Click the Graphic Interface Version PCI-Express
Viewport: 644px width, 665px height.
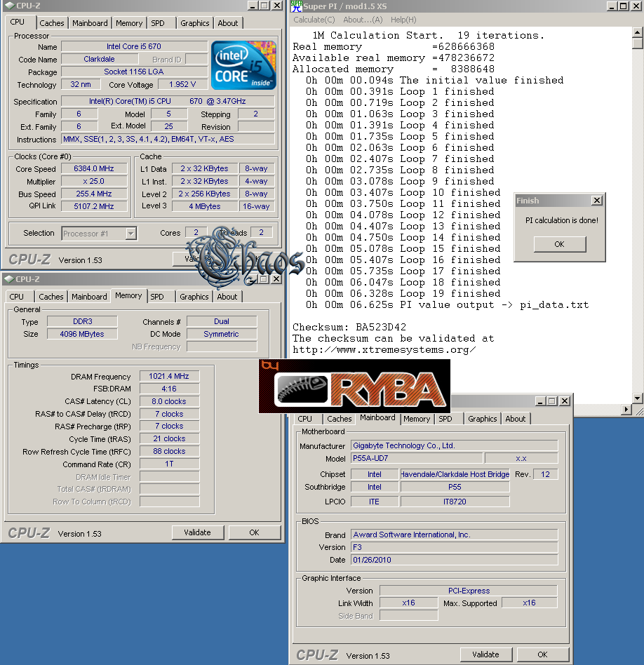pos(469,591)
